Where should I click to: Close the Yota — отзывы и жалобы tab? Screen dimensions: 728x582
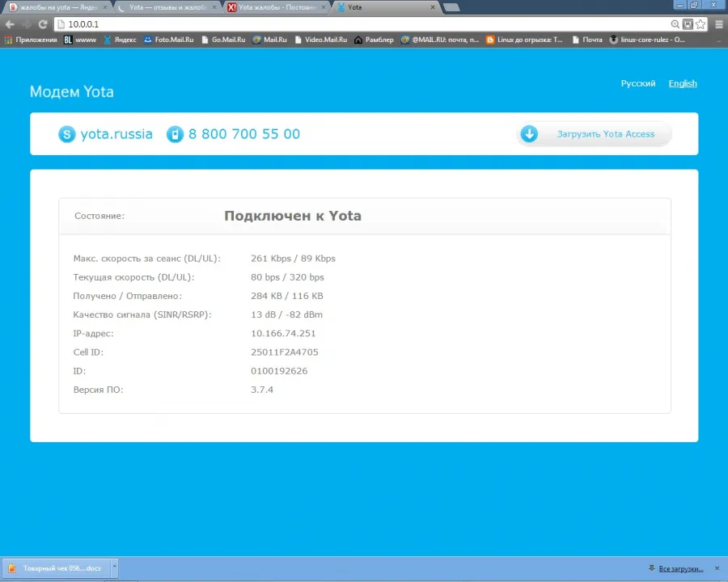214,7
